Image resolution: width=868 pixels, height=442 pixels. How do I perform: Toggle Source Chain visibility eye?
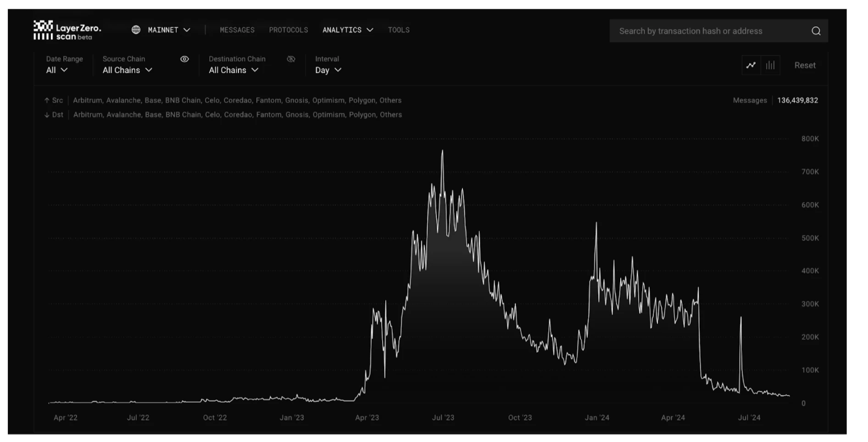[x=184, y=59]
